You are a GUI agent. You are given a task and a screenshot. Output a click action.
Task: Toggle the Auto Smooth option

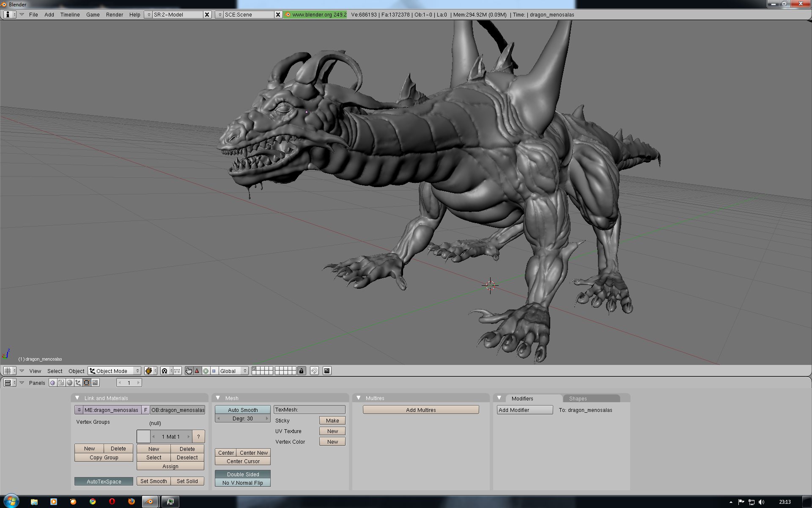(243, 410)
